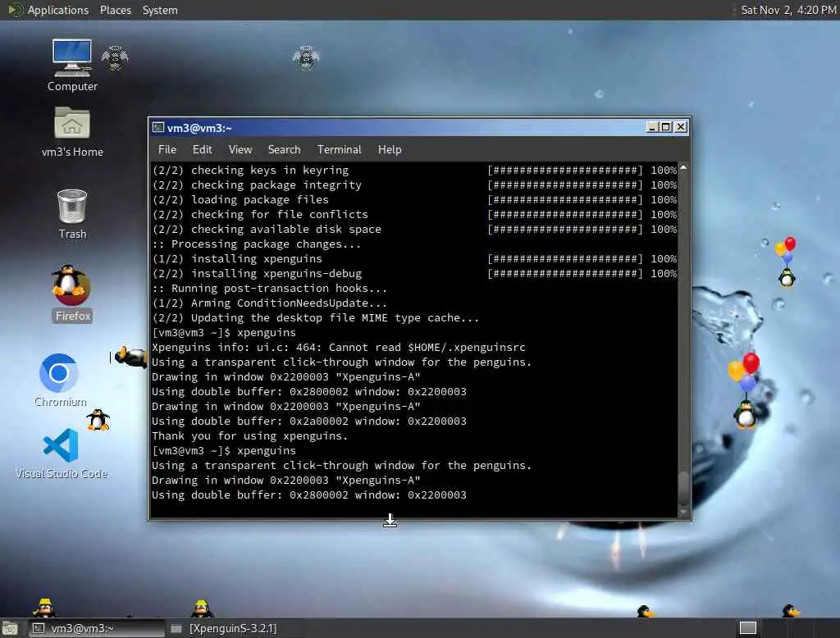This screenshot has width=840, height=638.
Task: Click "Running post-transaction hooks..." line
Action: [x=269, y=289]
